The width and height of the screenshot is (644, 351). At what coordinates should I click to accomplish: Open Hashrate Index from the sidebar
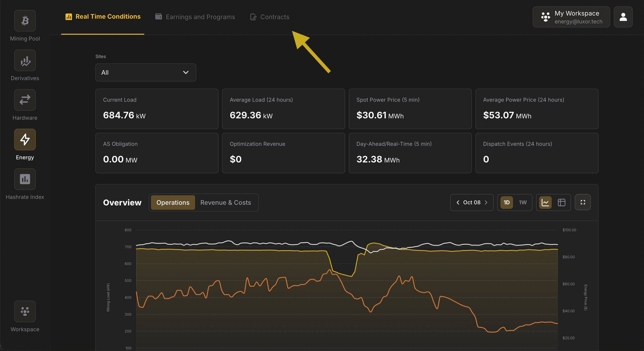pyautogui.click(x=25, y=179)
